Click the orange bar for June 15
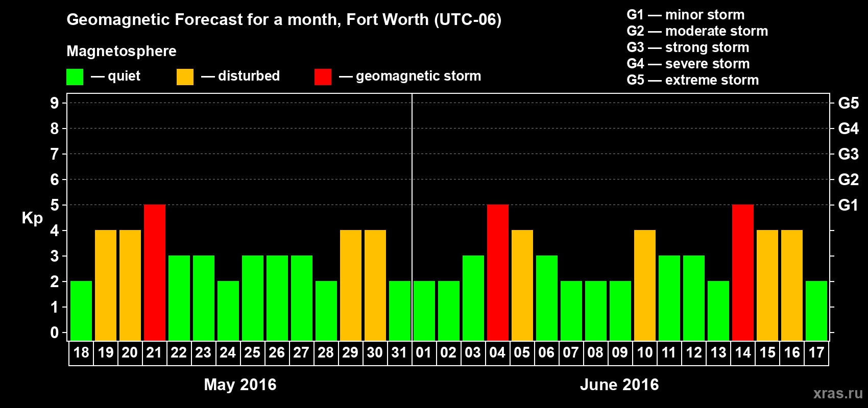The height and width of the screenshot is (408, 868). tap(767, 285)
